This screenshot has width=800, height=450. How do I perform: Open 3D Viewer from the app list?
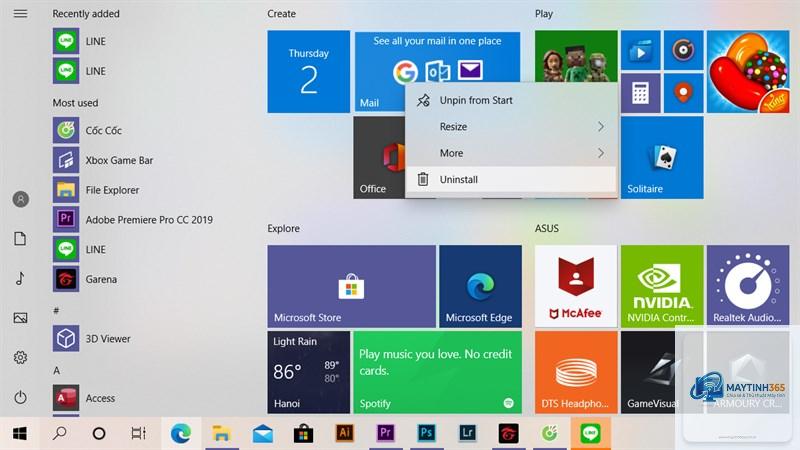click(133, 339)
